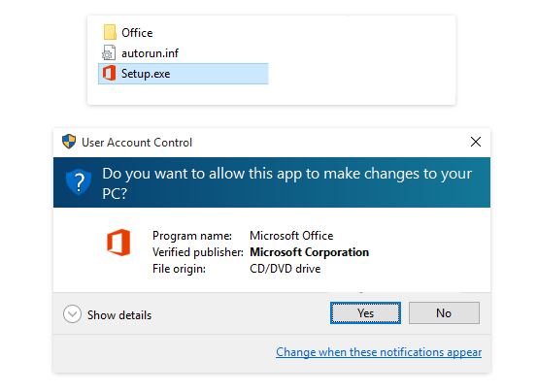This screenshot has width=537, height=392.
Task: Click the Microsoft Corporation publisher name
Action: point(309,252)
